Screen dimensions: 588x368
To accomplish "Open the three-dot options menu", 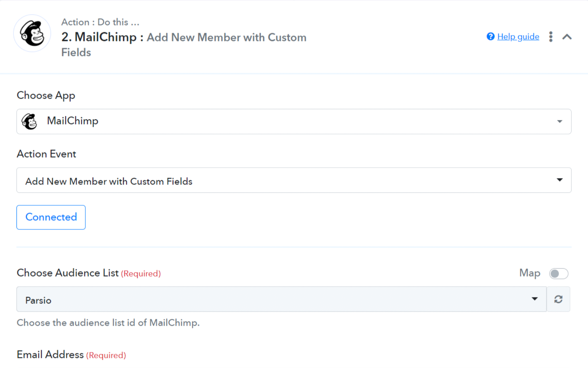I will click(551, 37).
